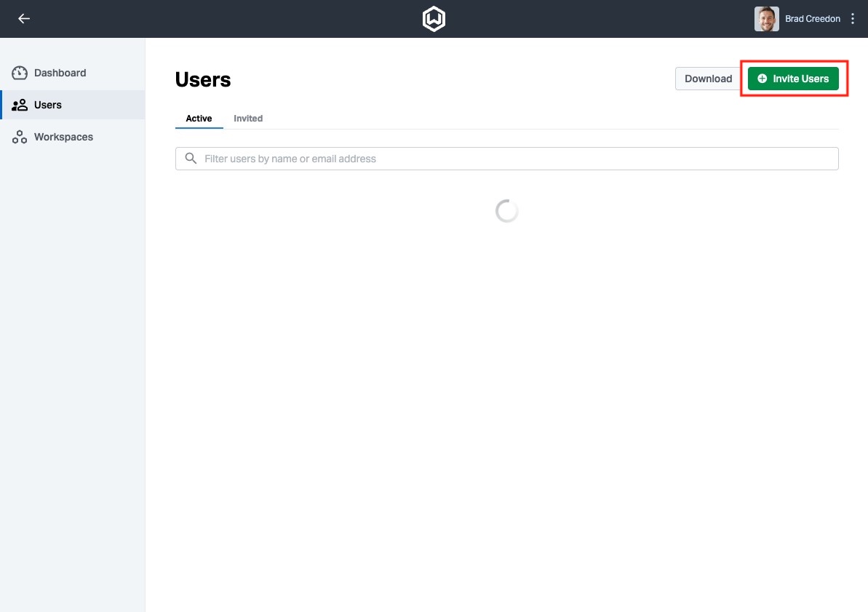The width and height of the screenshot is (868, 612).
Task: Select Workspaces from the sidebar
Action: [63, 136]
